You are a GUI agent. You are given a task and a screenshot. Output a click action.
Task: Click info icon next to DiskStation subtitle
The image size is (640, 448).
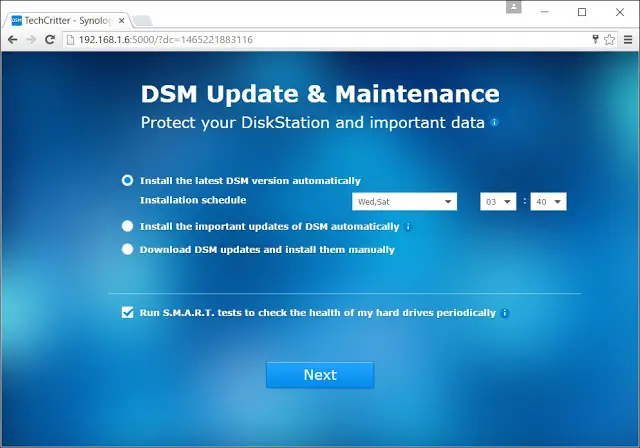pos(494,122)
